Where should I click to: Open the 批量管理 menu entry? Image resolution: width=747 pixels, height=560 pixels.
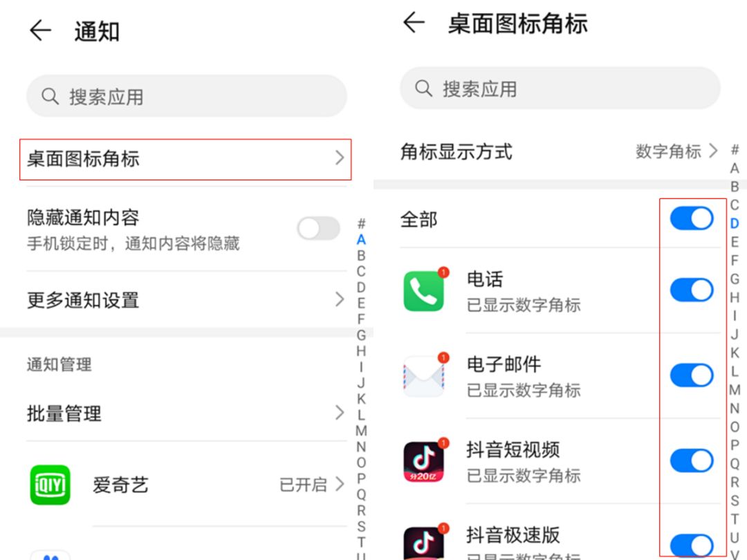[x=186, y=413]
